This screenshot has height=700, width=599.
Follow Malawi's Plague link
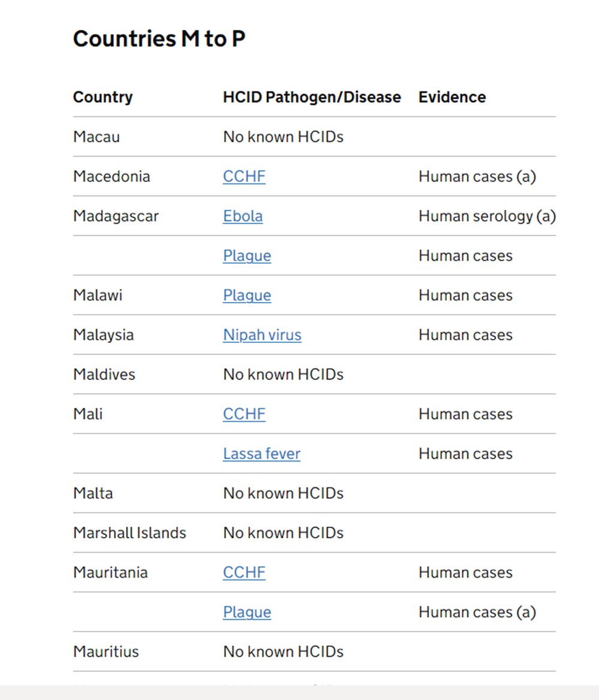click(247, 295)
